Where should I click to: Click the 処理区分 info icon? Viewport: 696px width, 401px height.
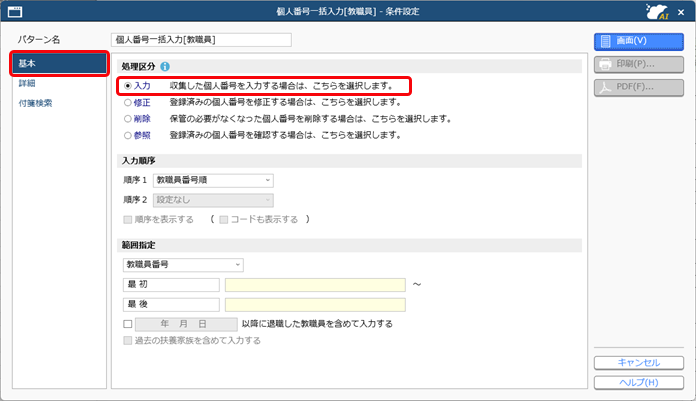[x=165, y=67]
